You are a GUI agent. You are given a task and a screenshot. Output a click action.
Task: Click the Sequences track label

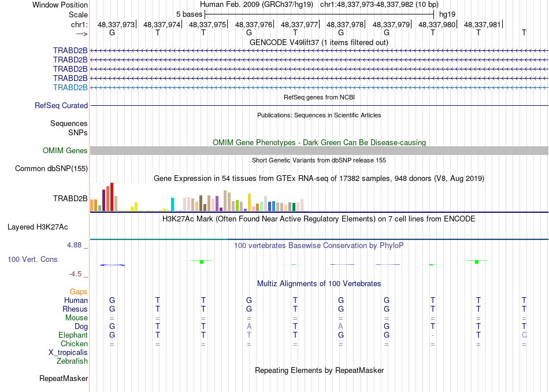click(69, 123)
